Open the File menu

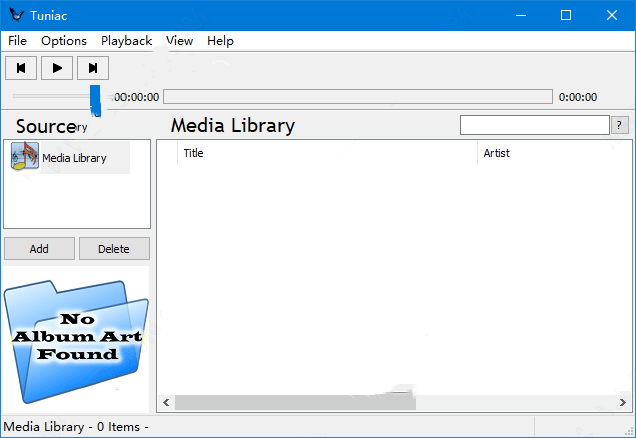click(17, 41)
